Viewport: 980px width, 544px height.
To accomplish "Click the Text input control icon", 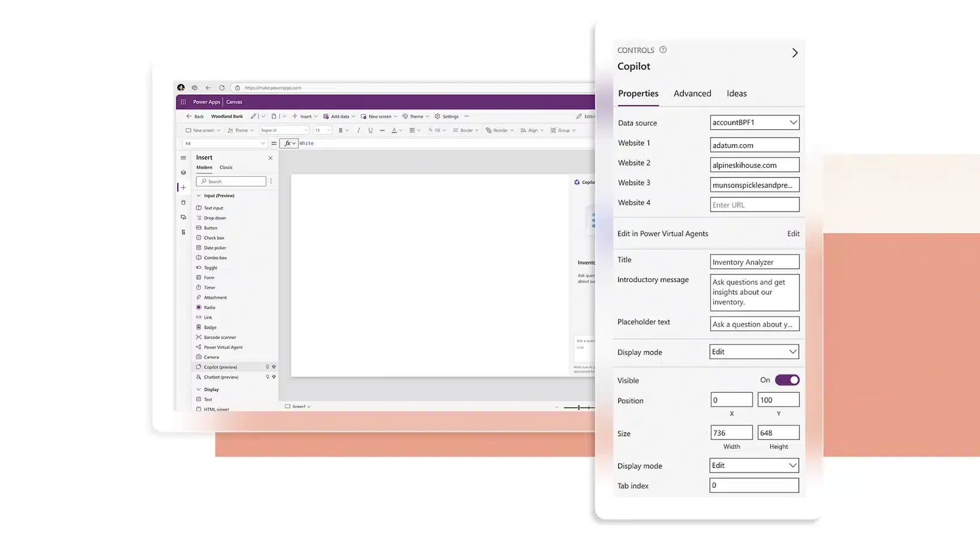I will coord(199,208).
